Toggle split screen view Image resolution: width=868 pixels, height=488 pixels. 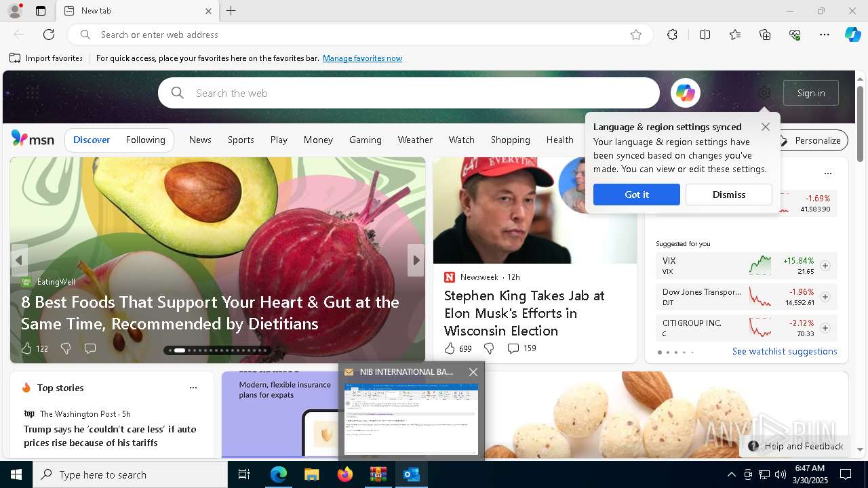tap(705, 35)
